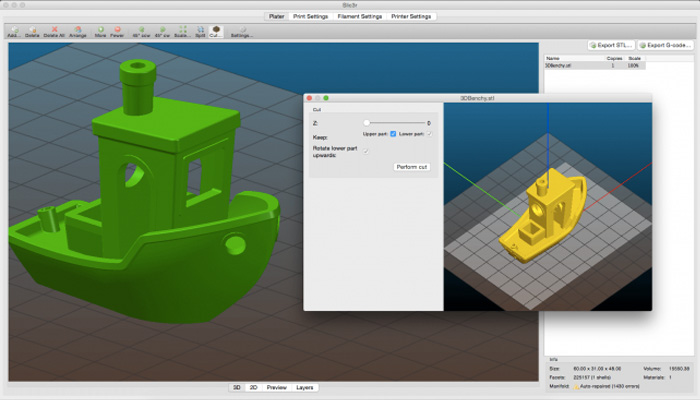Viewport: 700px width, 400px height.
Task: Add one more copy with More icon
Action: pos(102,31)
